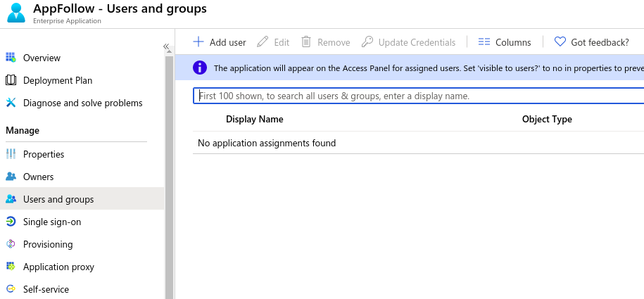The height and width of the screenshot is (299, 644).
Task: Click the Single sign-on arrow icon
Action: [11, 222]
